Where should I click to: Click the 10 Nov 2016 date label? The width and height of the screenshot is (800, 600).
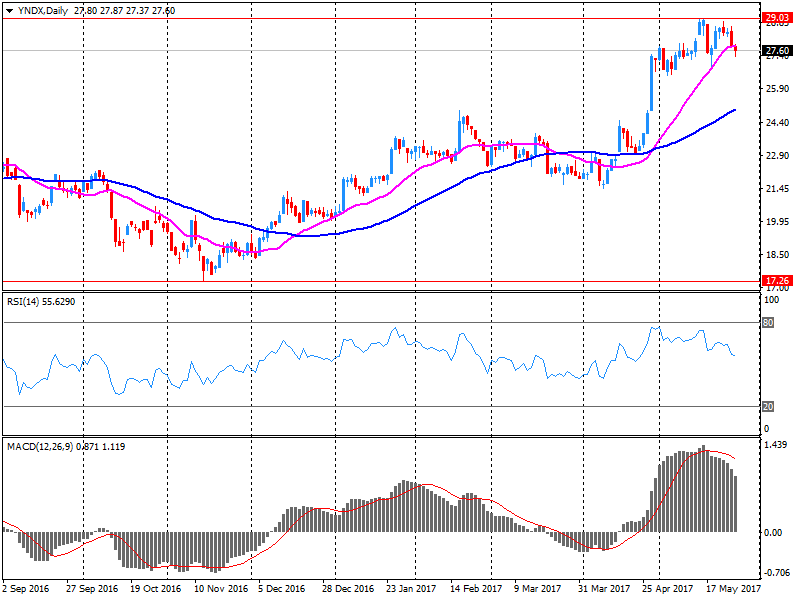pyautogui.click(x=221, y=589)
